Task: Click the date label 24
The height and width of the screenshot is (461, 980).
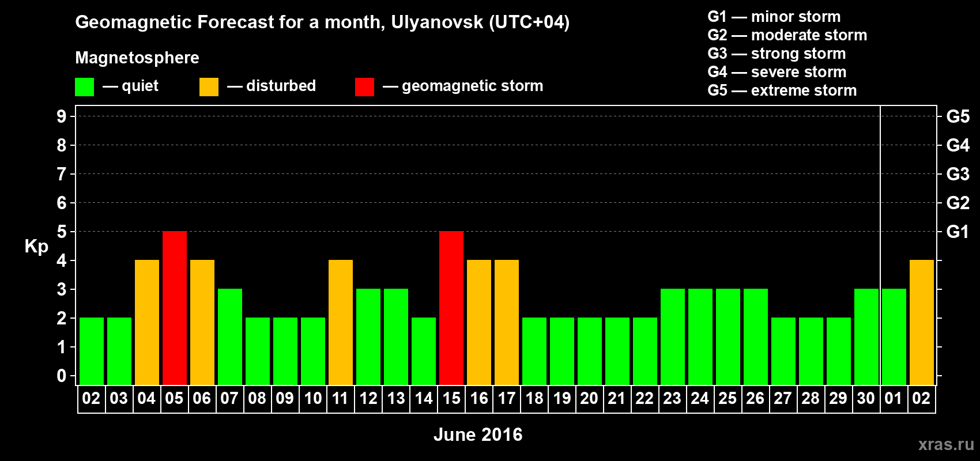Action: (700, 399)
